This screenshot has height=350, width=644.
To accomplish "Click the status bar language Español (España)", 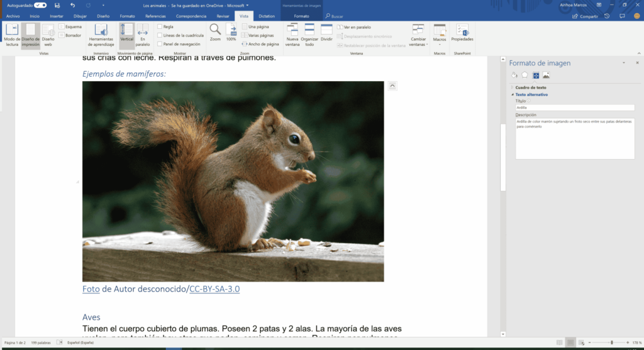I will [80, 342].
